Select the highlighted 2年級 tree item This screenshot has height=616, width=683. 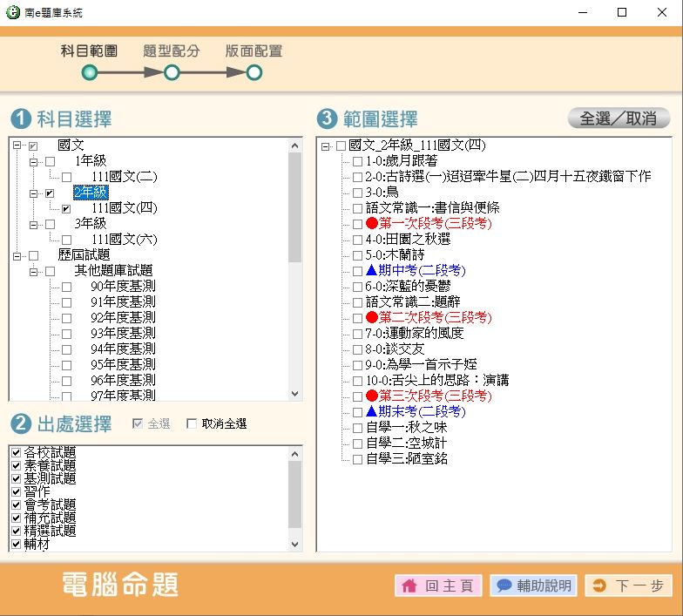[x=91, y=192]
